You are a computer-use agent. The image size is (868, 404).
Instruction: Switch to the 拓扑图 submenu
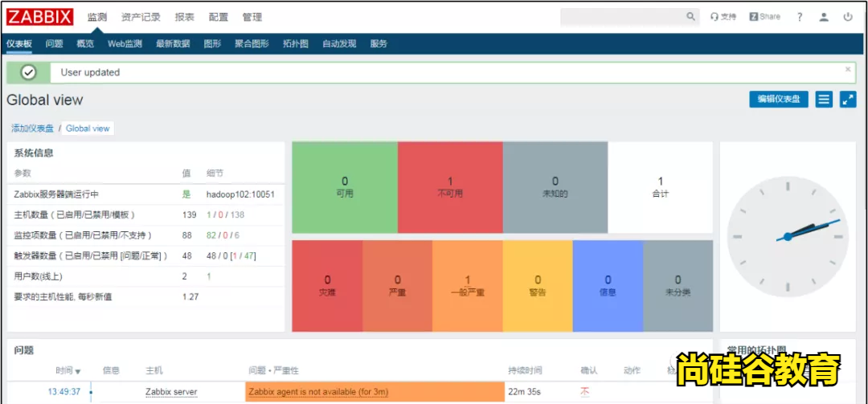tap(296, 44)
